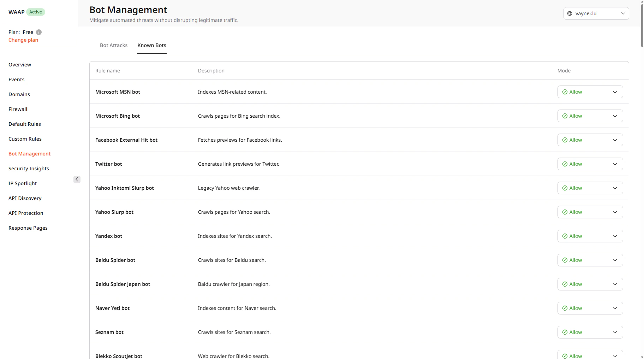Open the mode dropdown for Facebook External Hit bot
Viewport: 644px width, 359px height.
tap(615, 140)
